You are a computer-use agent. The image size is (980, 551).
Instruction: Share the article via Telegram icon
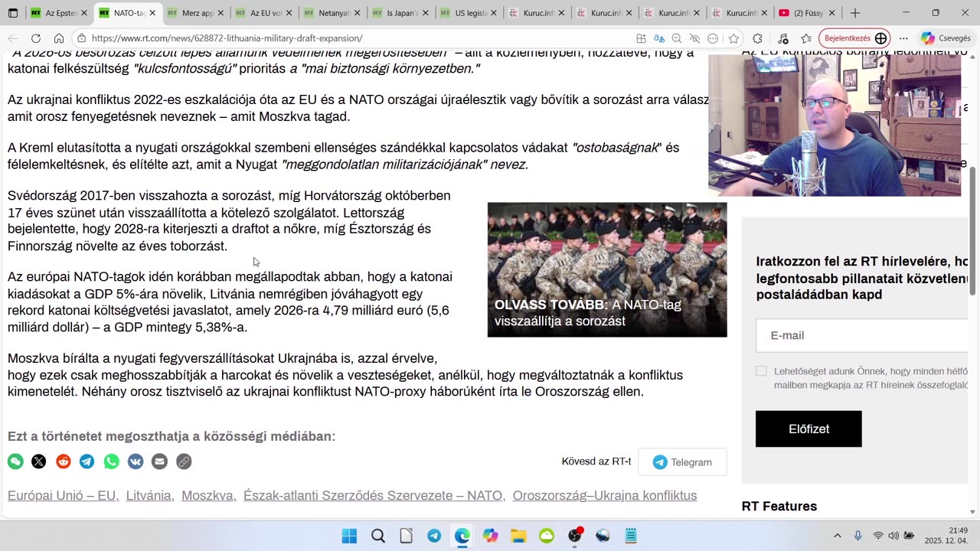87,461
